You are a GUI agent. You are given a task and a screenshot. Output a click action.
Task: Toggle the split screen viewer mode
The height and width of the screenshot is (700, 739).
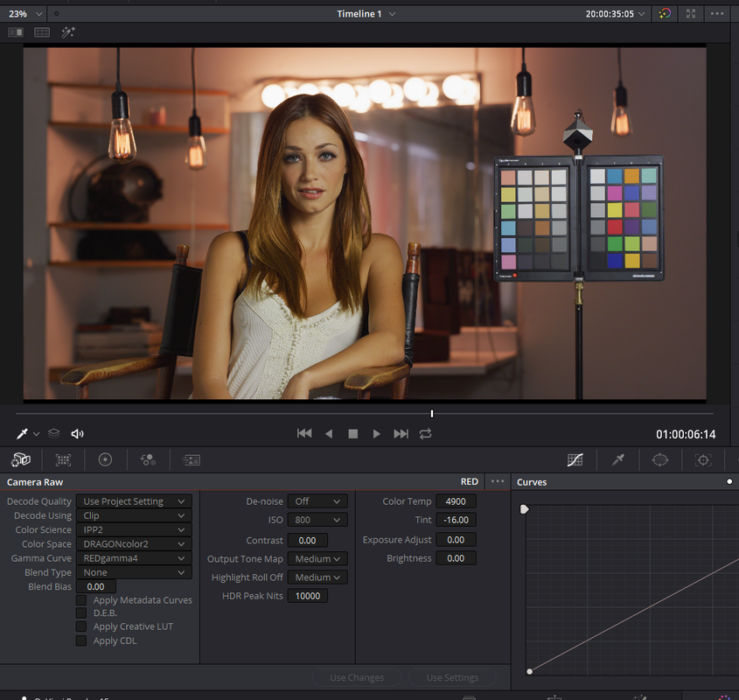click(x=42, y=32)
